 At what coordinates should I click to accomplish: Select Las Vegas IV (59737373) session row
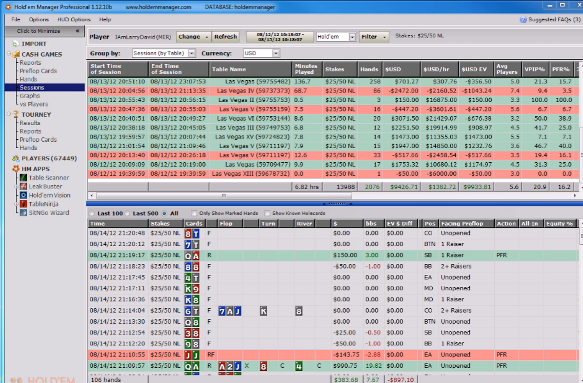tap(334, 91)
